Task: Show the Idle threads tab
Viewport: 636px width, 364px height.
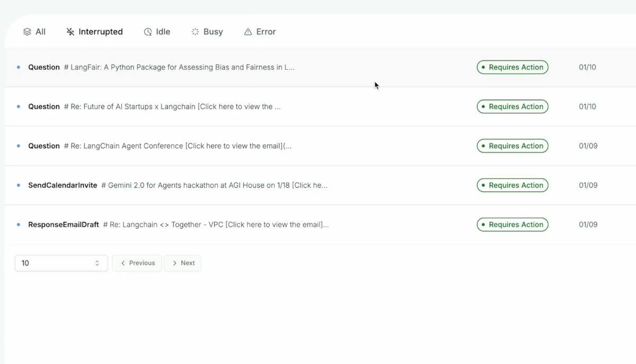Action: [157, 32]
